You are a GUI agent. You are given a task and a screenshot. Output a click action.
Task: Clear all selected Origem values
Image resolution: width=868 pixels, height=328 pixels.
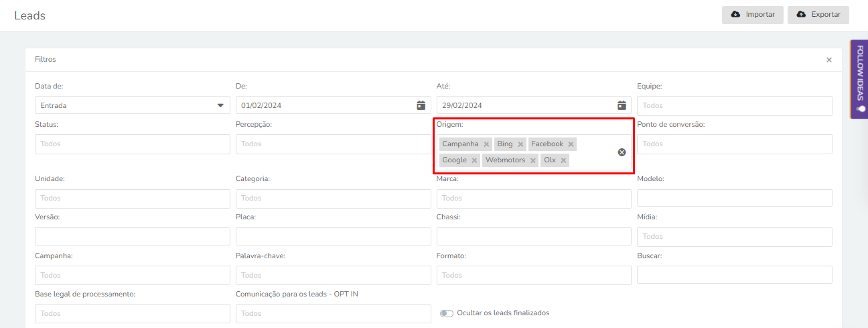622,152
